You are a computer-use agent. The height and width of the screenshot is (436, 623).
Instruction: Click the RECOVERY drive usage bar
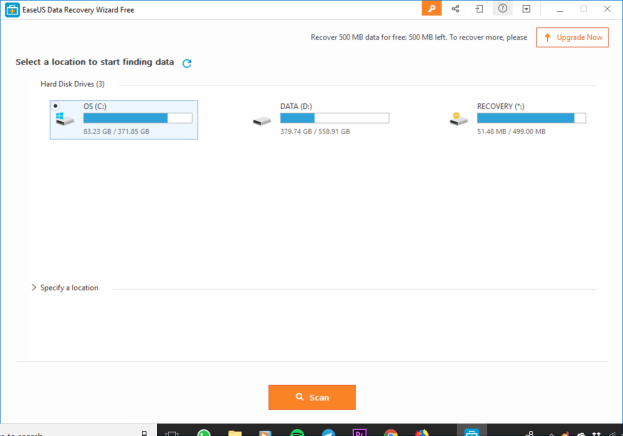[x=532, y=117]
